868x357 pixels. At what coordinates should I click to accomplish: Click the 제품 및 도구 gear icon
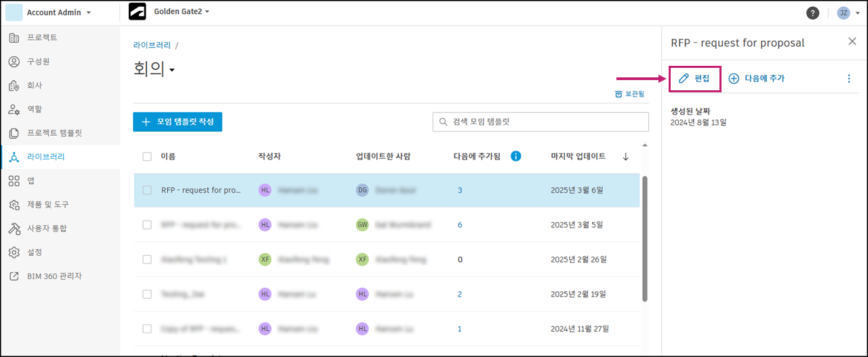coord(14,204)
